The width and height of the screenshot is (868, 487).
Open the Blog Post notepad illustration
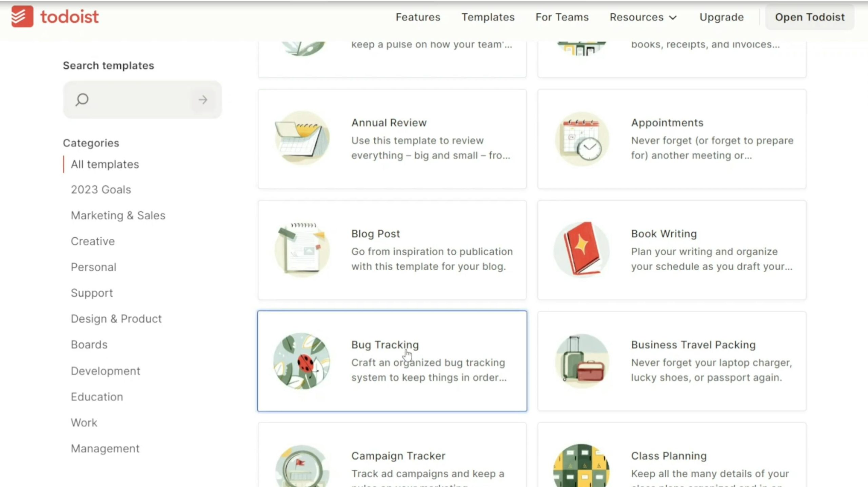pos(302,250)
